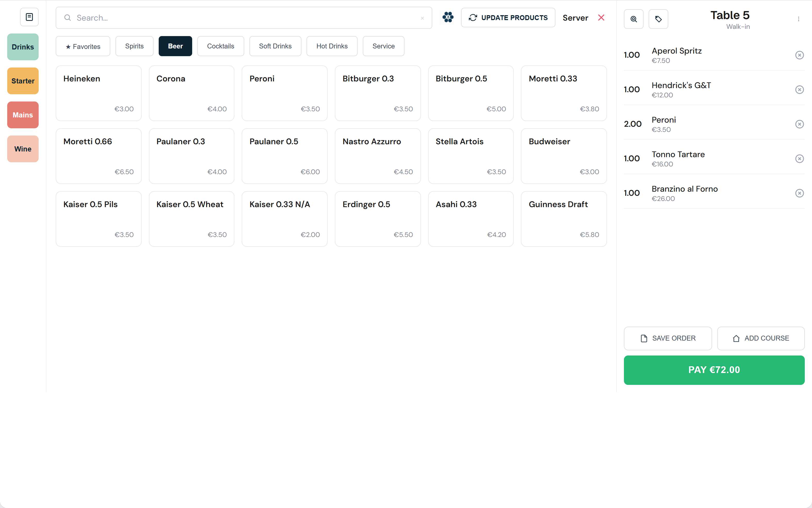Viewport: 812px width, 508px height.
Task: Open the Favorites tab
Action: [83, 46]
